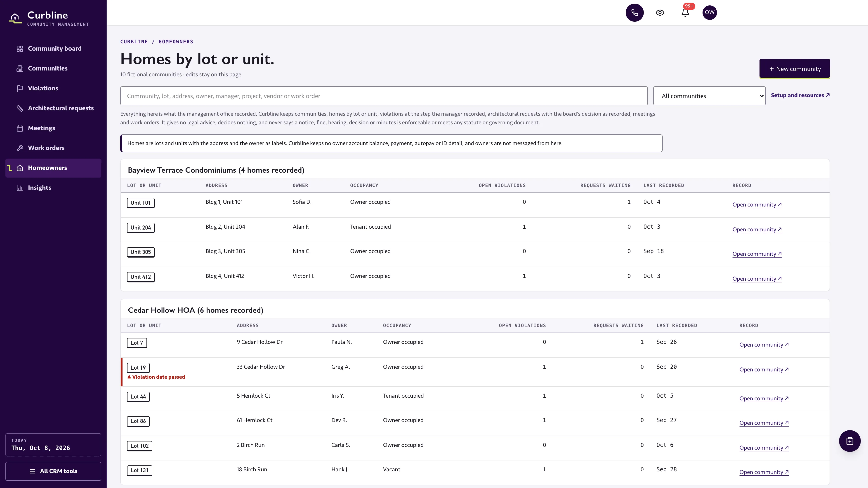
Task: Open Communities in the sidebar
Action: pyautogui.click(x=53, y=69)
